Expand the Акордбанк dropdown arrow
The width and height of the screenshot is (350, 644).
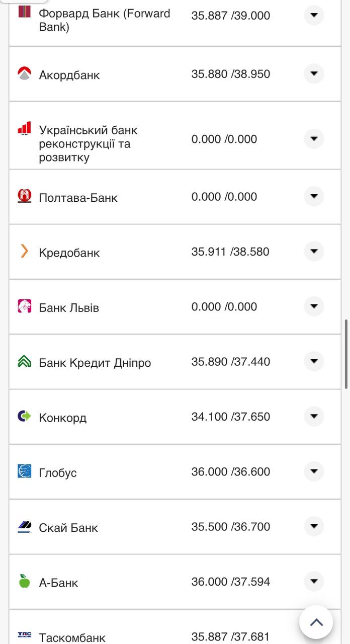[313, 73]
